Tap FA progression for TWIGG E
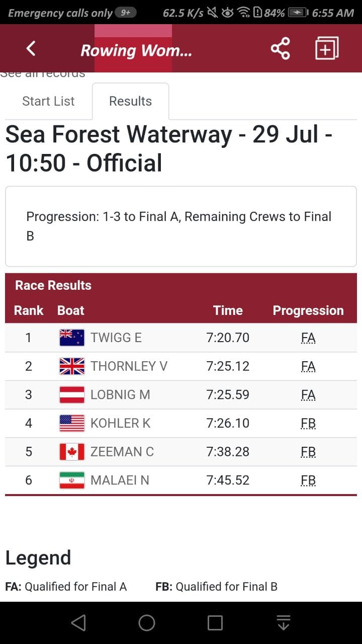This screenshot has height=644, width=362. pyautogui.click(x=308, y=338)
